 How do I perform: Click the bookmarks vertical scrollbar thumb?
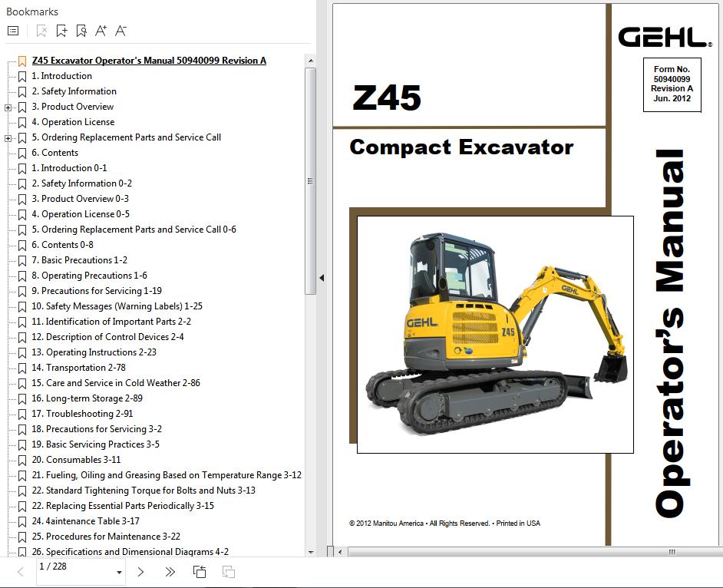tap(310, 181)
